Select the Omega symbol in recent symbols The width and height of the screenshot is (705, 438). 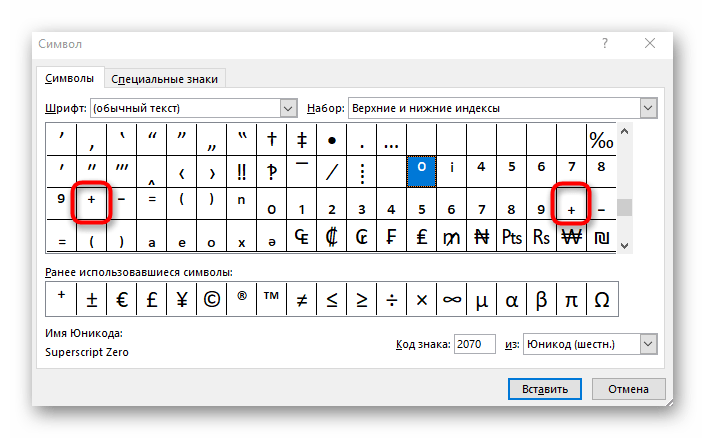point(602,298)
